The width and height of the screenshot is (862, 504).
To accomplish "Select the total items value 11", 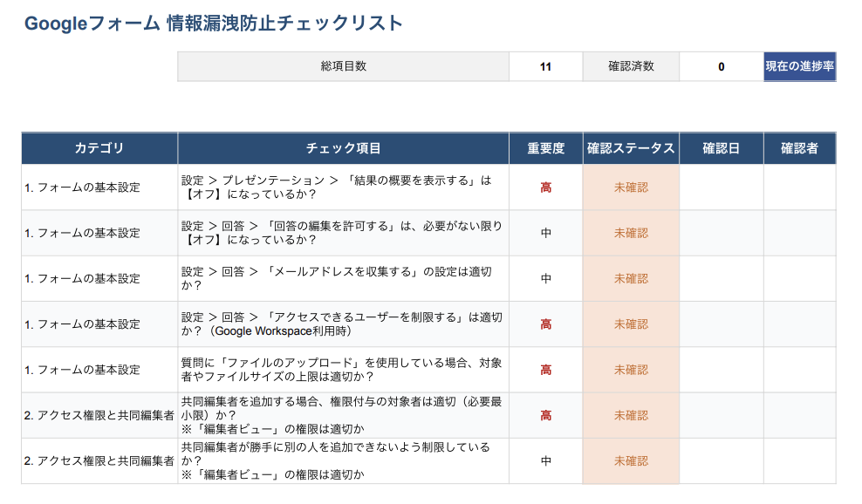I will click(x=545, y=66).
